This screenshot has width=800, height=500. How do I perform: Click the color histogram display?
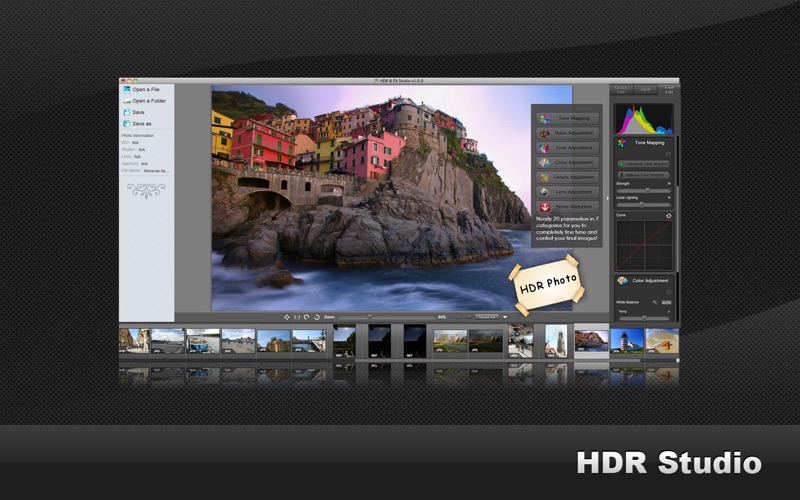pos(643,119)
